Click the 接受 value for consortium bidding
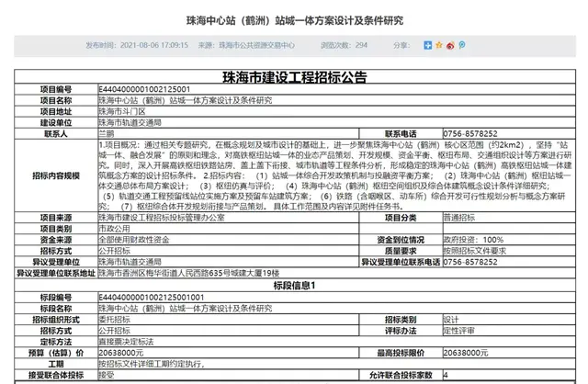 coord(107,375)
